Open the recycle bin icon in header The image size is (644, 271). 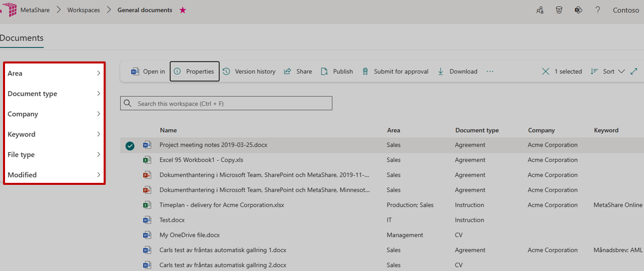(x=559, y=10)
